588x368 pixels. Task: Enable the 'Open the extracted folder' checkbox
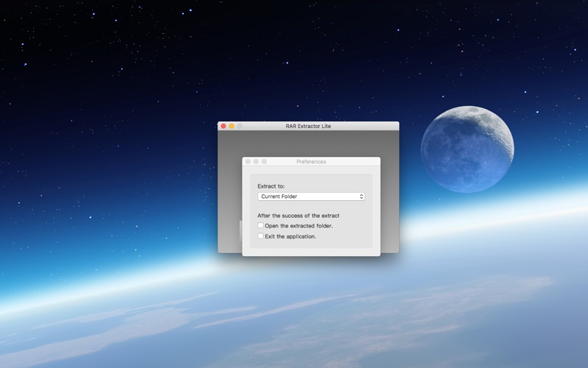point(260,225)
